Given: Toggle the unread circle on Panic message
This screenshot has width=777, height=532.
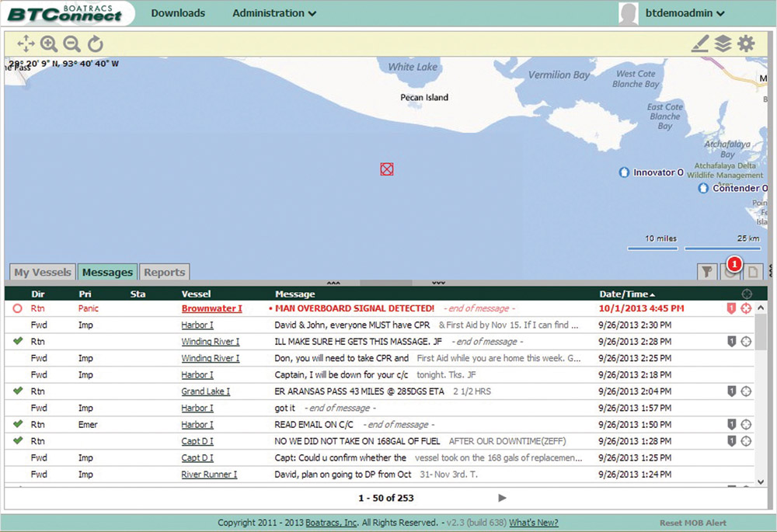Looking at the screenshot, I should [x=17, y=308].
